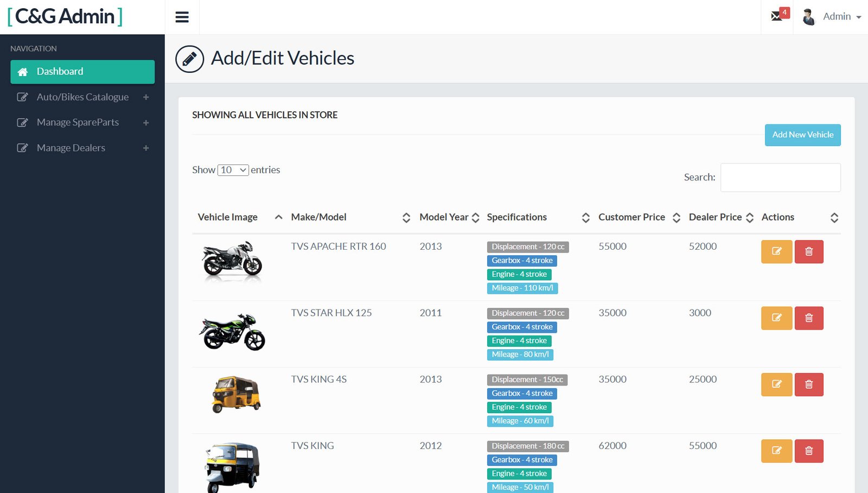
Task: Click dealer price 25000
Action: (x=703, y=380)
